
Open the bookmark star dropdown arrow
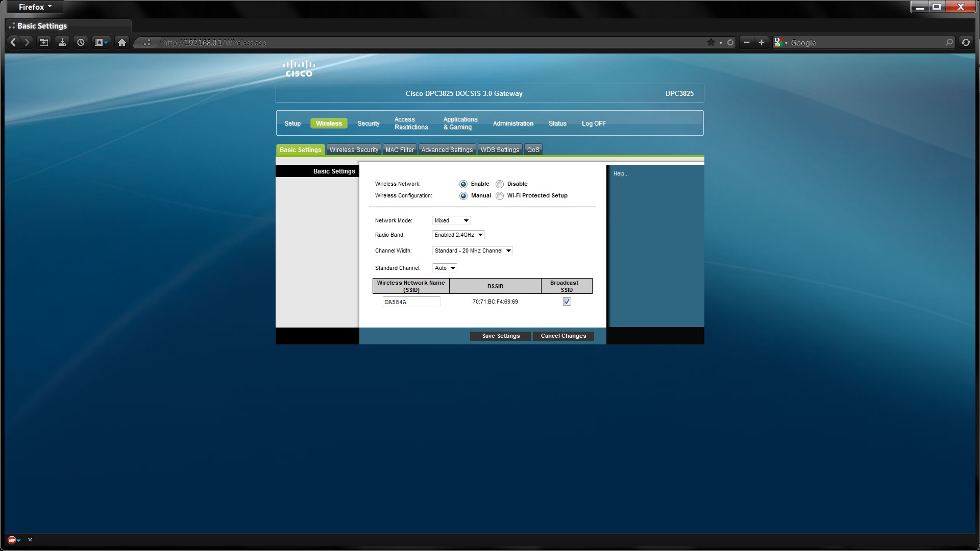point(721,43)
